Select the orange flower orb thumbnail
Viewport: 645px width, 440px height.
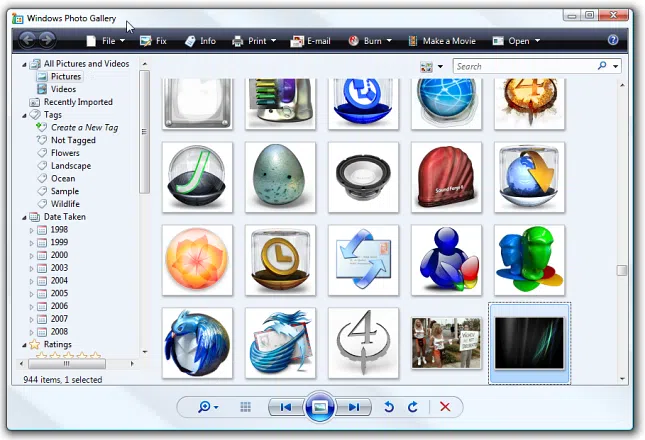coord(197,260)
